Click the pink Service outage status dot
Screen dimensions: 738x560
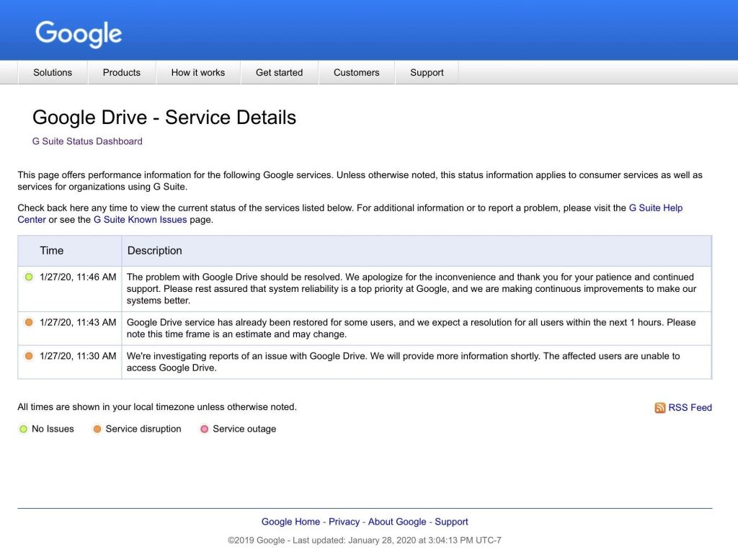point(204,429)
